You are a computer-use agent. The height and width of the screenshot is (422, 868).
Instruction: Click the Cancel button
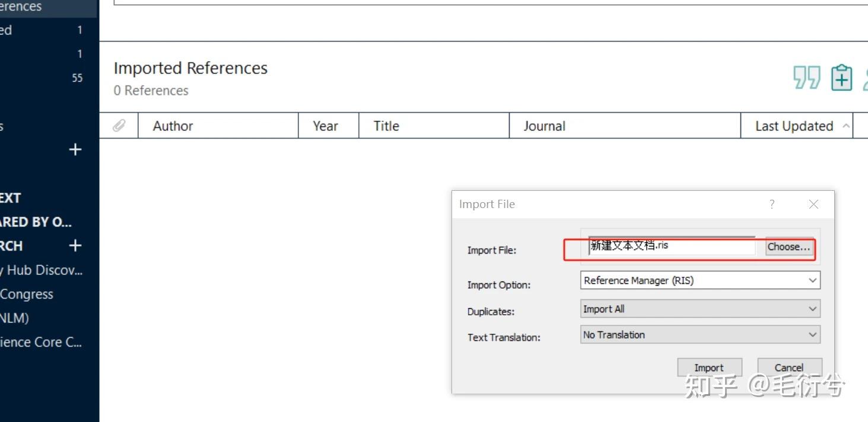[789, 367]
